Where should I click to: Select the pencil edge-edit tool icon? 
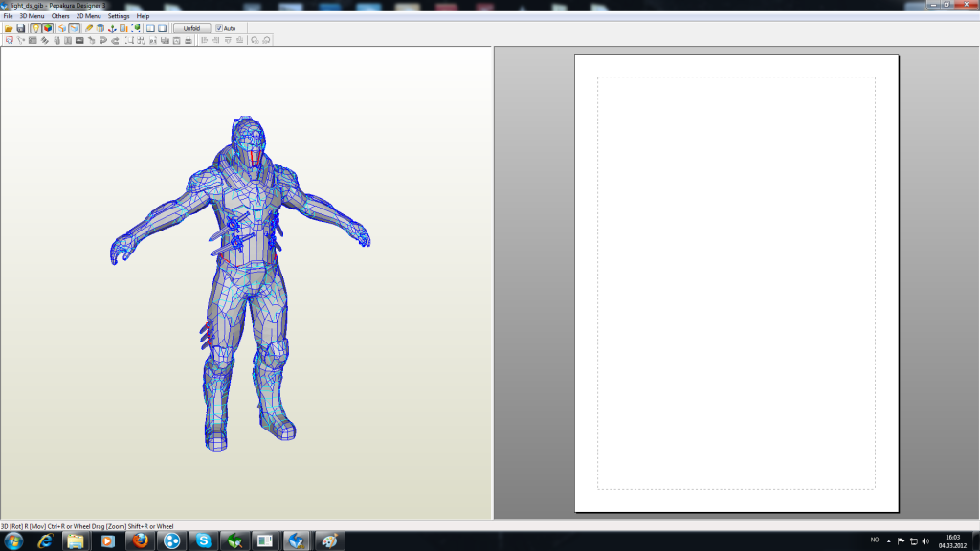click(89, 28)
